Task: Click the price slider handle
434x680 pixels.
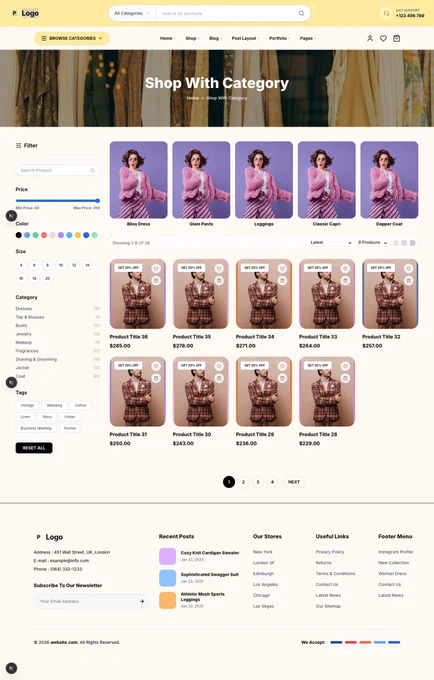Action: click(98, 201)
